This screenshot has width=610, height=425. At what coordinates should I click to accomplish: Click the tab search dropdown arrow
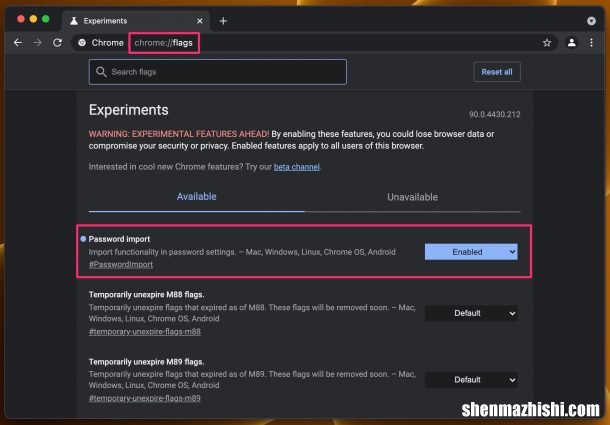click(591, 21)
